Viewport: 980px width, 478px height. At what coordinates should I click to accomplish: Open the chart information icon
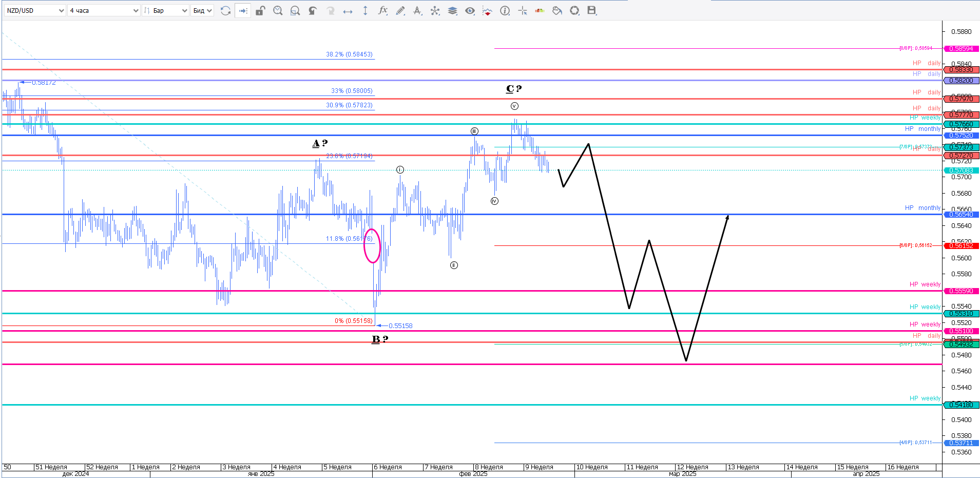[505, 11]
